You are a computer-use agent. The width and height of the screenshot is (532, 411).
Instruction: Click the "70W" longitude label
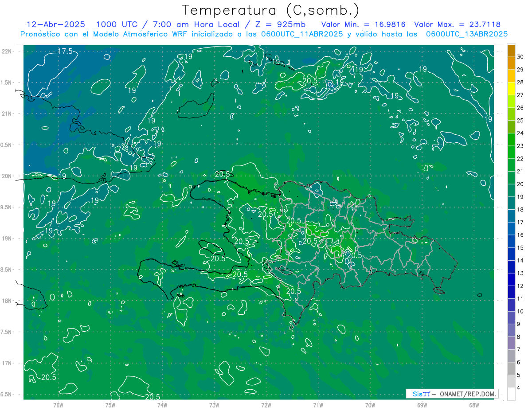[370, 405]
